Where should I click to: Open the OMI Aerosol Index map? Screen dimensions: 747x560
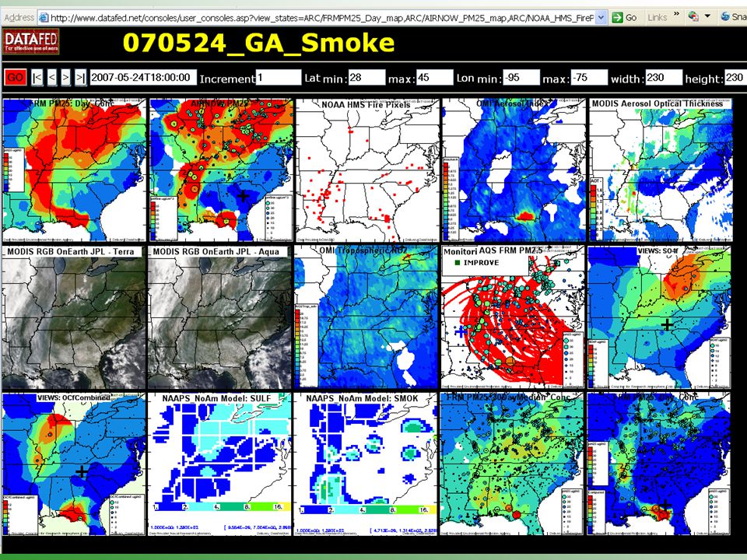coord(514,170)
